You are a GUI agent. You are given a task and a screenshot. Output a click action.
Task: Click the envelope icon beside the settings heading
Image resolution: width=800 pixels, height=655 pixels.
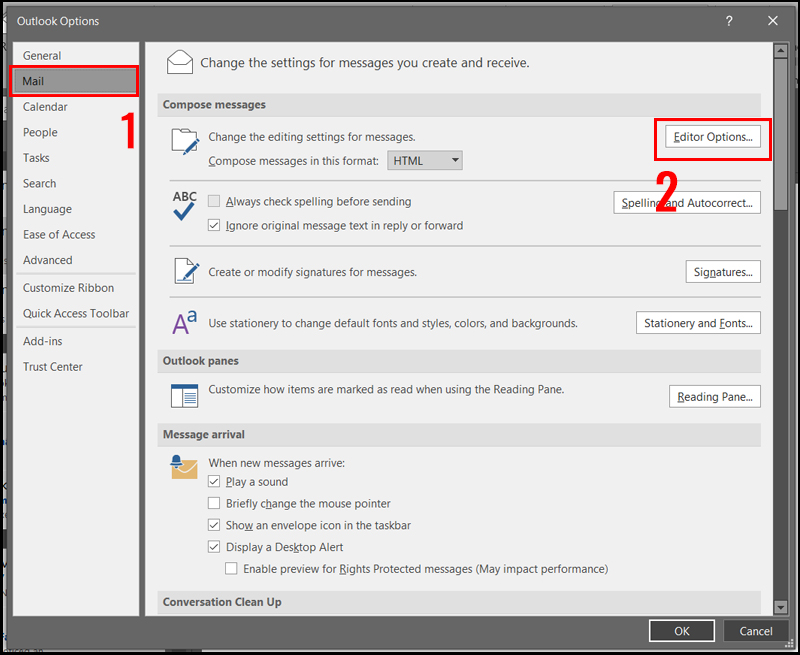click(180, 62)
